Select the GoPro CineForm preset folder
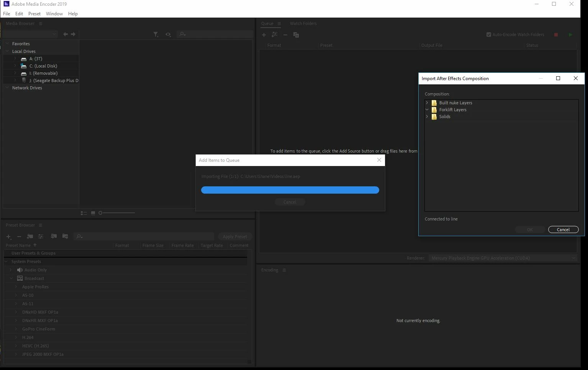 [x=38, y=329]
